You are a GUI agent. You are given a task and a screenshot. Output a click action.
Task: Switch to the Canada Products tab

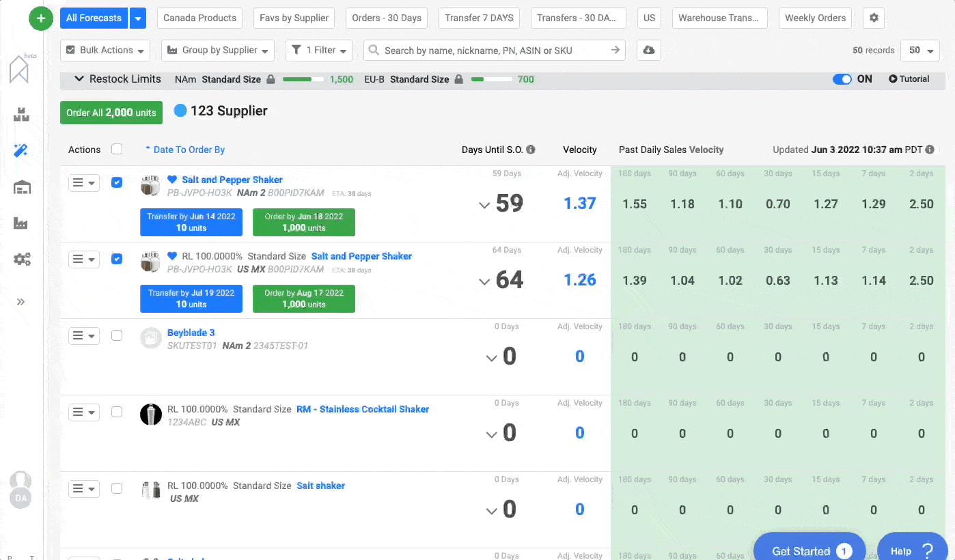(199, 18)
